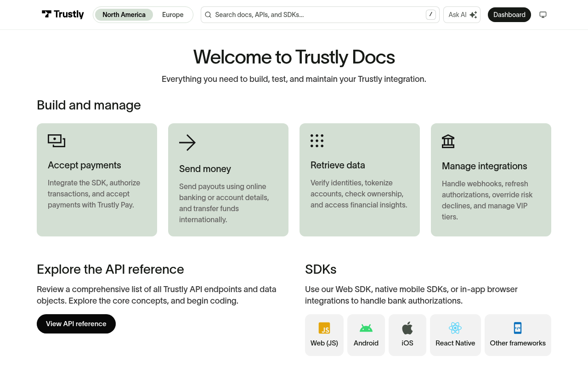588x368 pixels.
Task: Click the Send money arrow icon
Action: [x=187, y=143]
